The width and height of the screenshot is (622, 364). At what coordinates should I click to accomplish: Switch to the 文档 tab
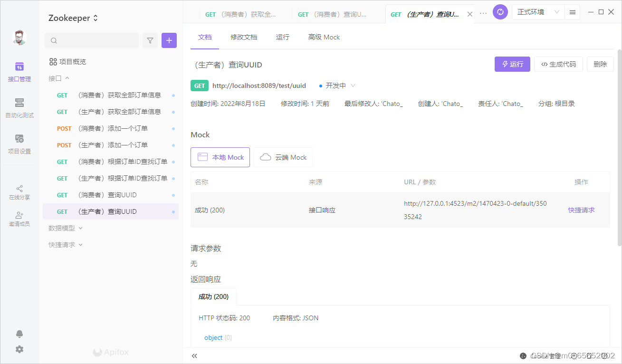(205, 37)
